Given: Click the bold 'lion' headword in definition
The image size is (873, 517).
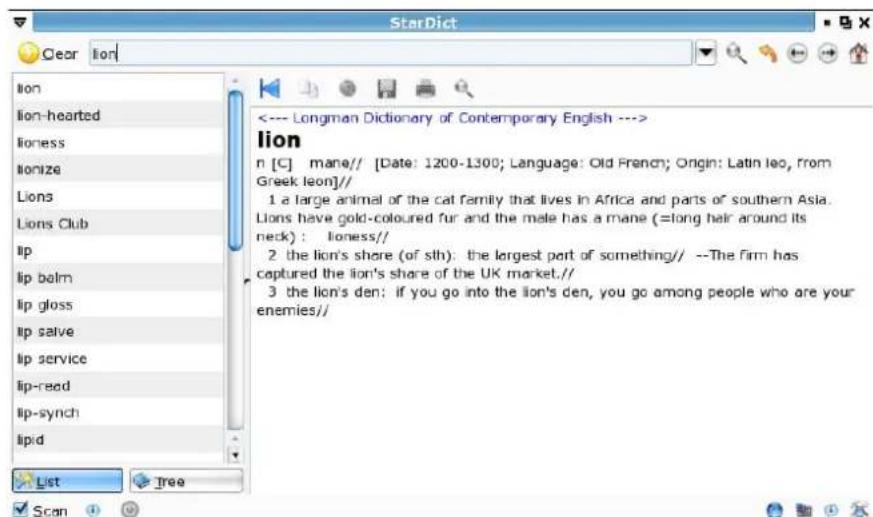Looking at the screenshot, I should pyautogui.click(x=279, y=140).
